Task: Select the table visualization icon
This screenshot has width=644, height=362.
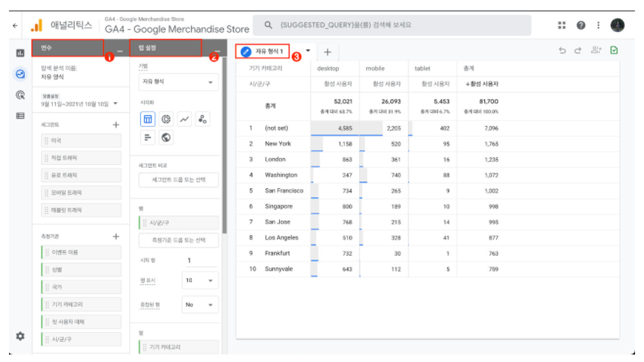Action: [x=148, y=119]
